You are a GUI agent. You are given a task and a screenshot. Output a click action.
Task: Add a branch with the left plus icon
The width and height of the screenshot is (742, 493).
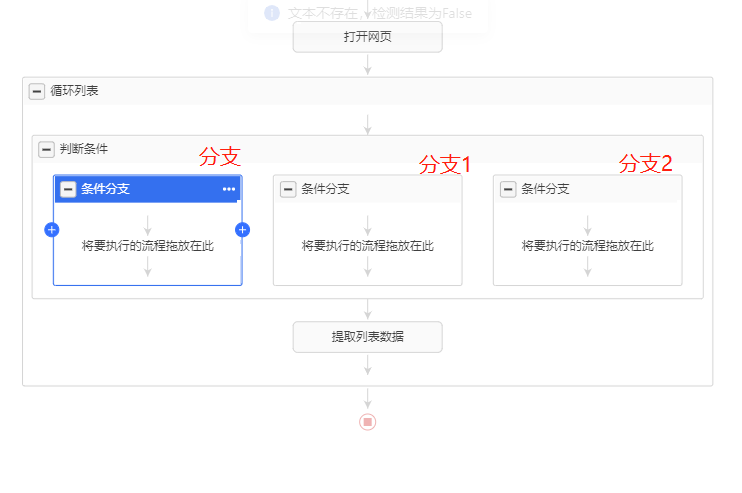coord(52,230)
